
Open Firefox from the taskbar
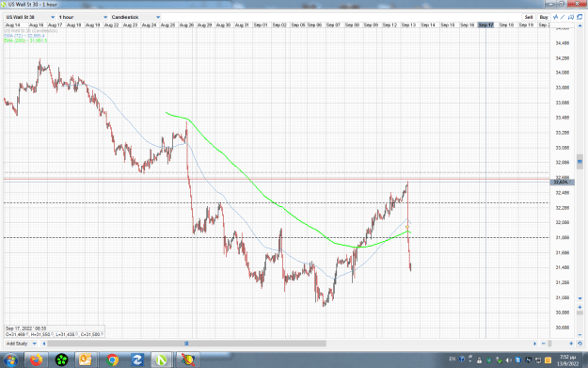click(37, 360)
